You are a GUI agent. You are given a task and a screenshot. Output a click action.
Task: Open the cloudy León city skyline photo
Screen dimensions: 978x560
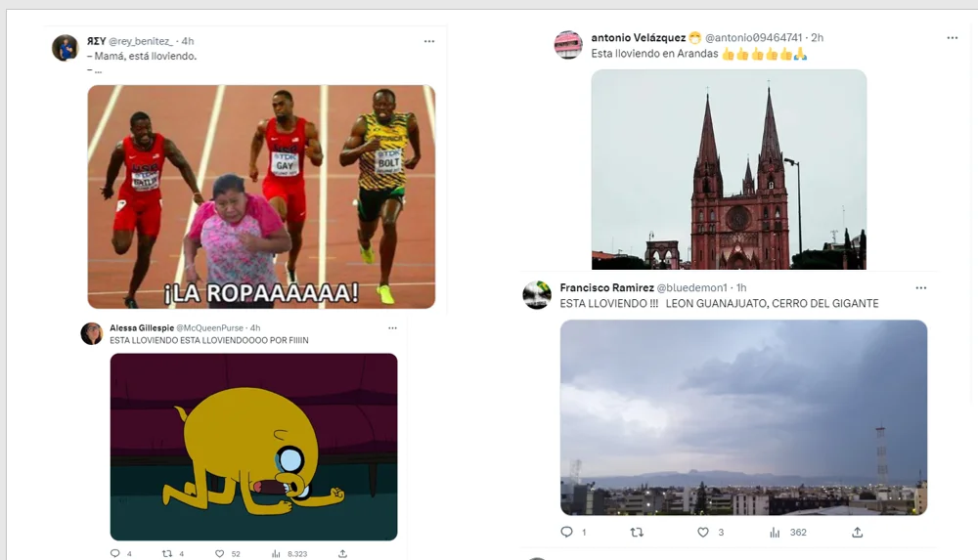click(x=743, y=417)
